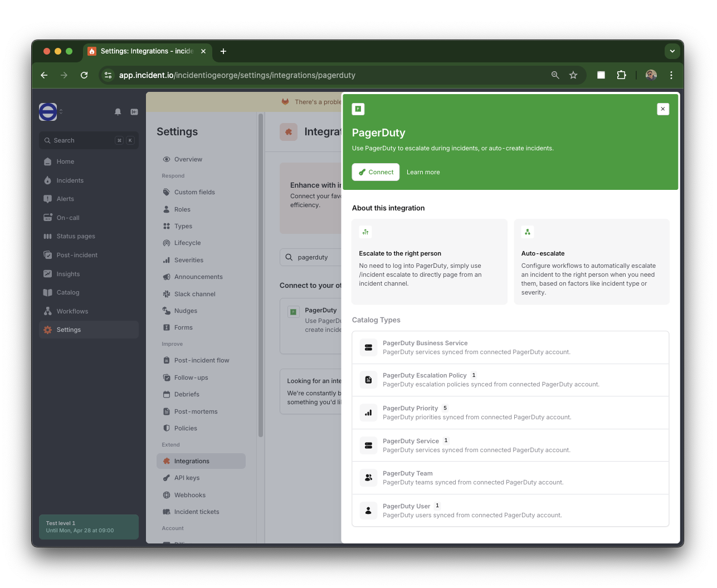
Task: Open Post-mortems settings
Action: pos(201,411)
